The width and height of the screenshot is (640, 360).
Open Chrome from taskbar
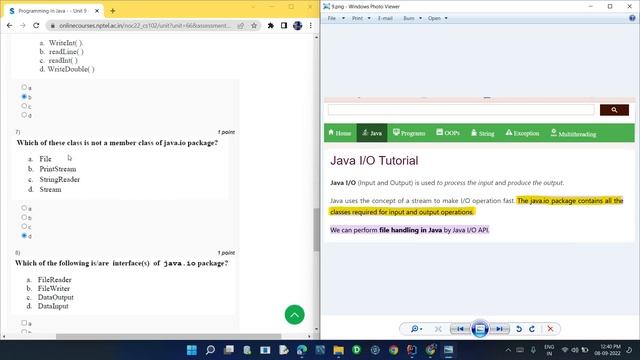(x=393, y=350)
